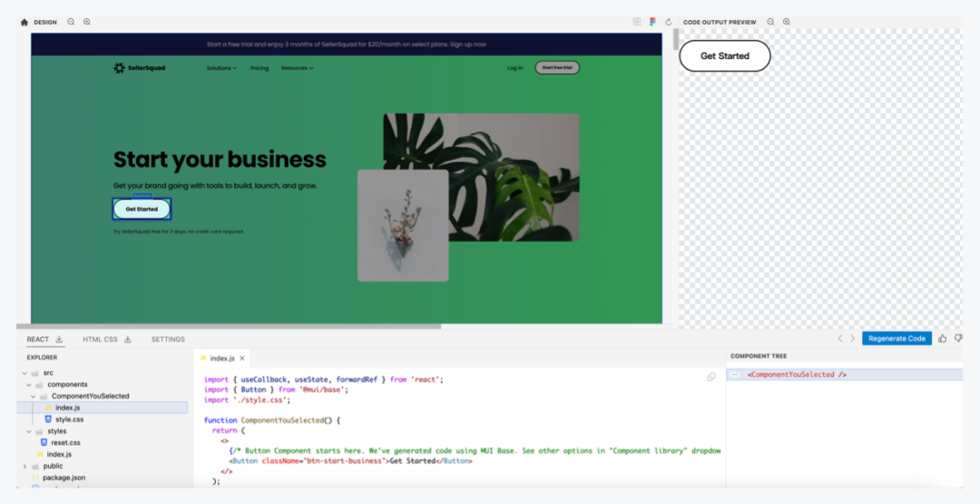This screenshot has width=980, height=504.
Task: Click the vertical scrollbar beside the design
Action: coord(676,39)
